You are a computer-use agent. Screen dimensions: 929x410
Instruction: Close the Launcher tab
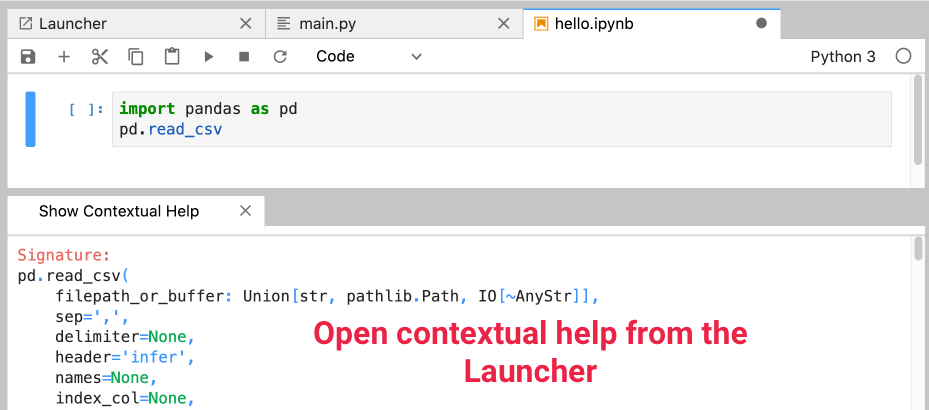246,23
